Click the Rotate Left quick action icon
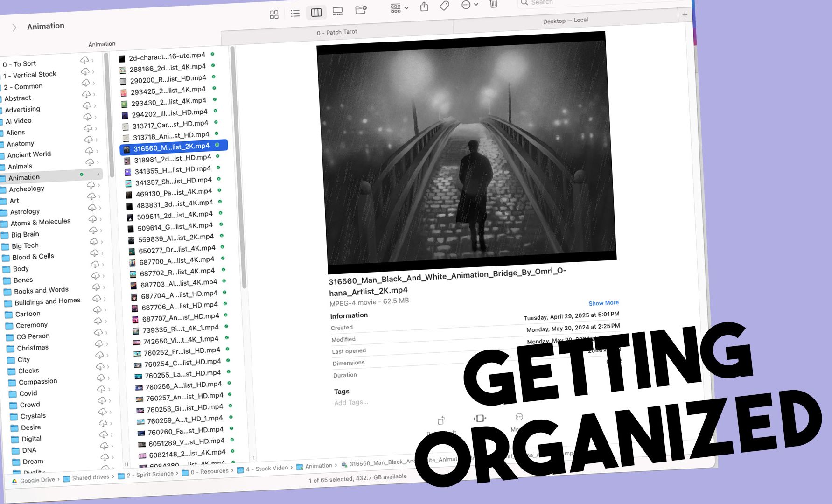The width and height of the screenshot is (832, 504). pos(441,421)
